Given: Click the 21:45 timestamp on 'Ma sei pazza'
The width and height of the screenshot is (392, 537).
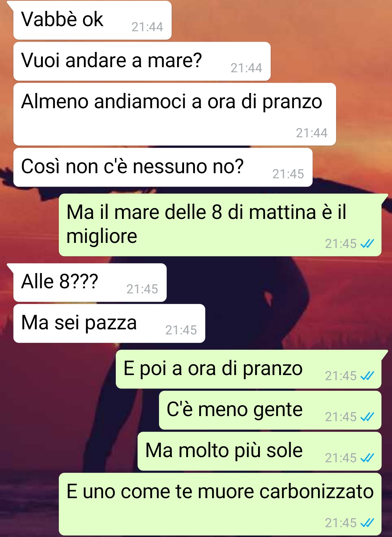Looking at the screenshot, I should click(181, 330).
